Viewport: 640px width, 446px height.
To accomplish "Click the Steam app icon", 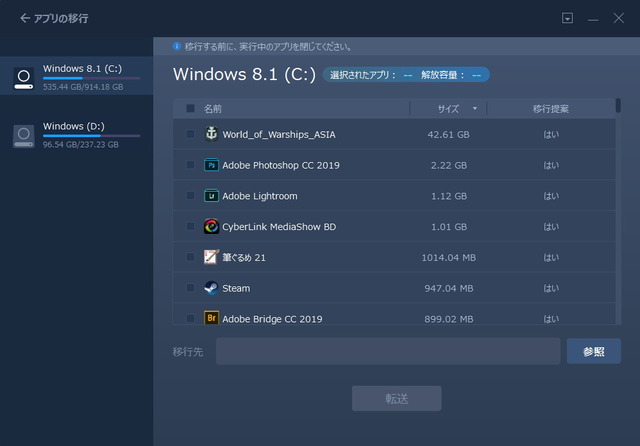I will click(211, 288).
